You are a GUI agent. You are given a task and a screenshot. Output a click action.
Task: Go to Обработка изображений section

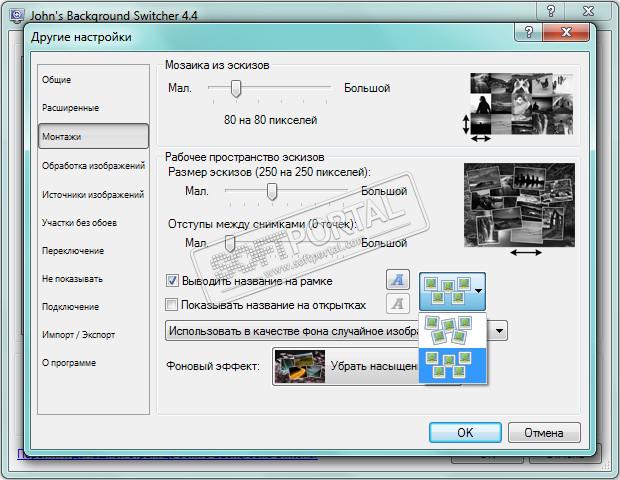[x=93, y=166]
